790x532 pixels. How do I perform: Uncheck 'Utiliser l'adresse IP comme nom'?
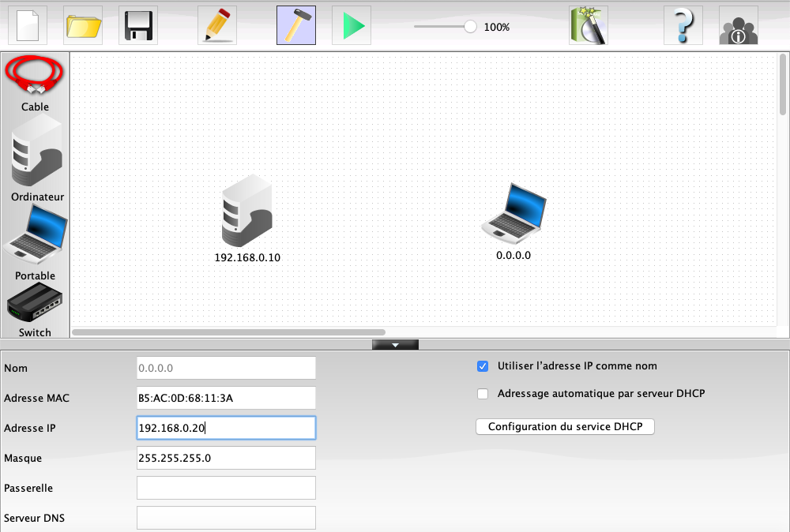[483, 366]
